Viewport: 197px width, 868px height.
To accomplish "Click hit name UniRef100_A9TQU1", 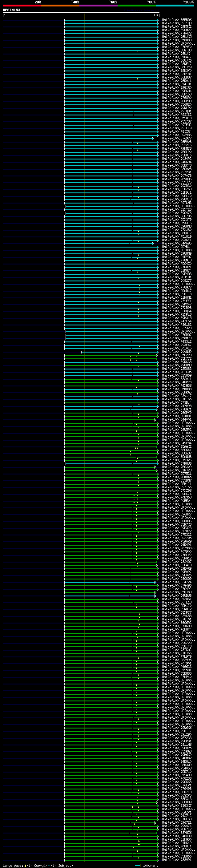I will point(177,111).
